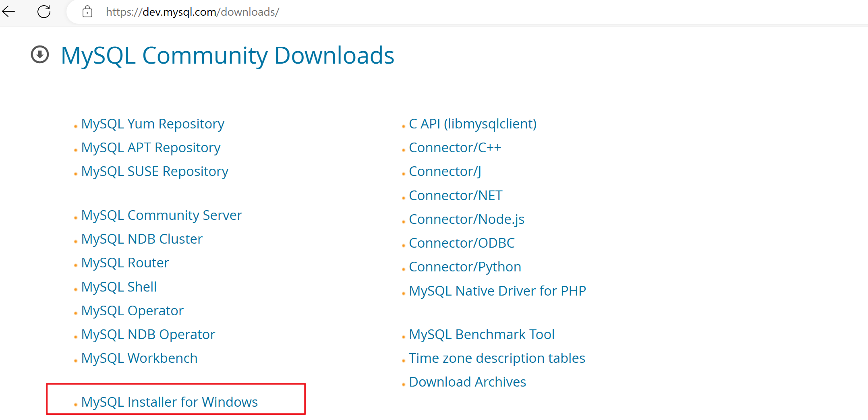Click the lock site-info icon in the address bar
The width and height of the screenshot is (868, 420).
point(87,12)
